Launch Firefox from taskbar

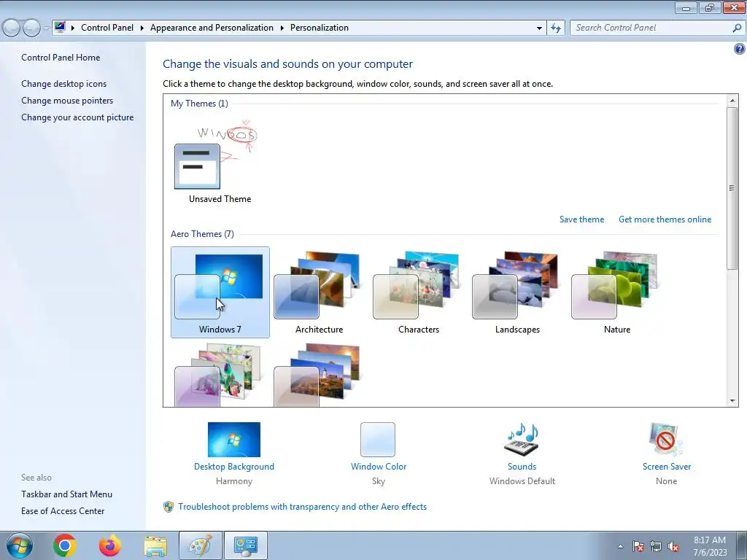click(110, 545)
